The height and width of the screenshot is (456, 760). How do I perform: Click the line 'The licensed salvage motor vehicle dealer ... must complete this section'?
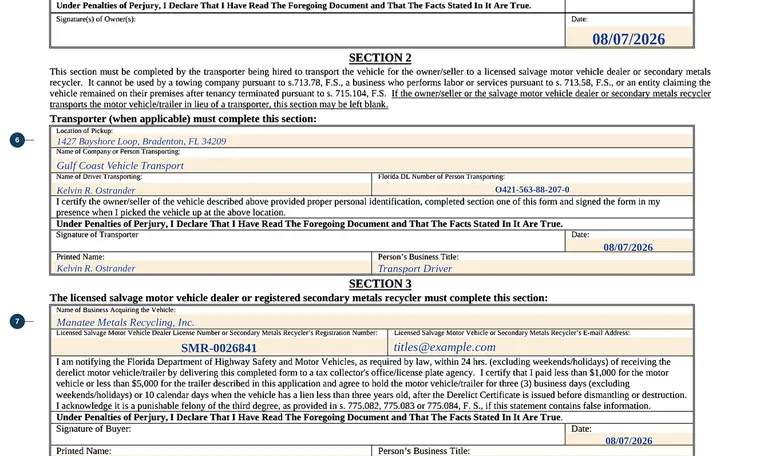(x=299, y=298)
